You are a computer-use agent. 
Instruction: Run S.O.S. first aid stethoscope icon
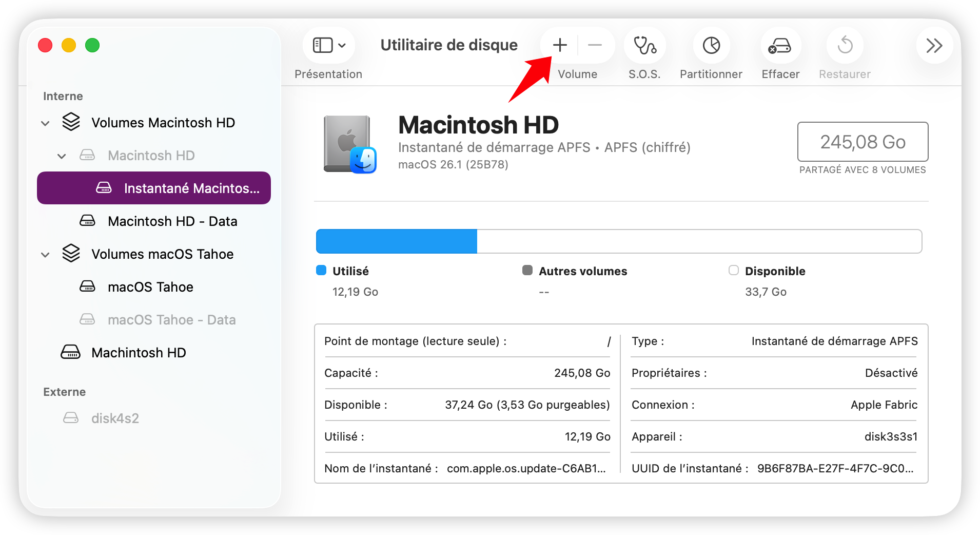(644, 45)
